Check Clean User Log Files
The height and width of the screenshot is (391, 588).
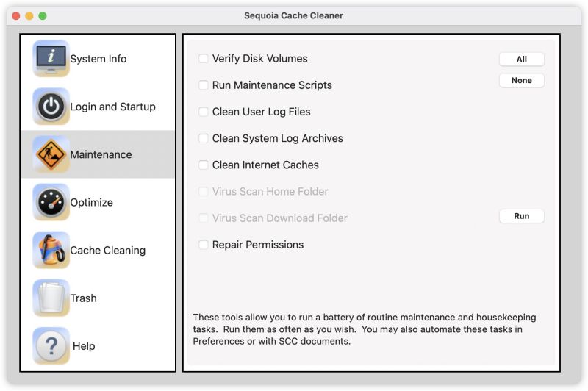[x=204, y=112]
